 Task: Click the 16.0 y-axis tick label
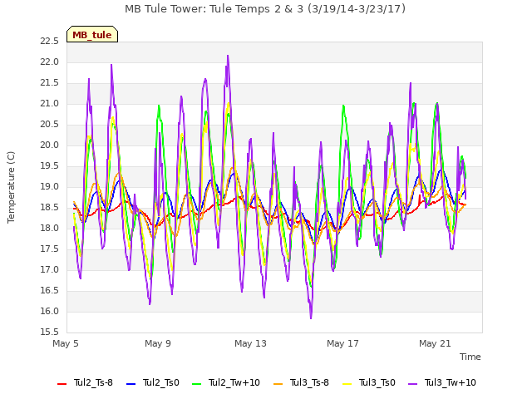tap(50, 311)
